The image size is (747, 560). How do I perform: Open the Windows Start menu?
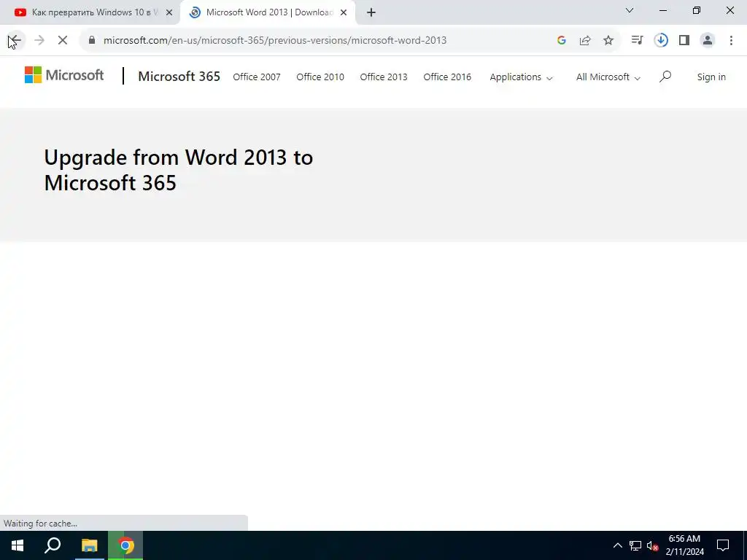point(18,545)
